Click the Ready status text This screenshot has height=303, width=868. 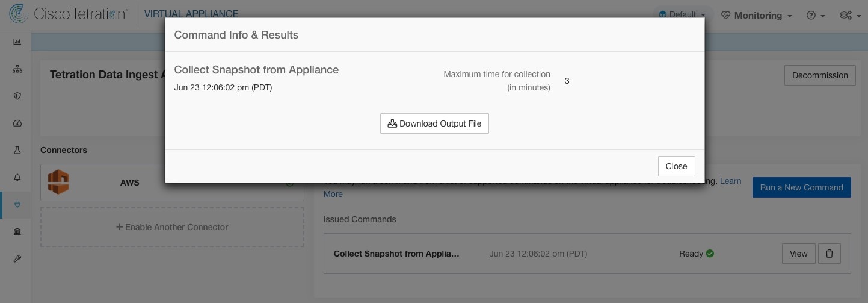[x=691, y=254]
